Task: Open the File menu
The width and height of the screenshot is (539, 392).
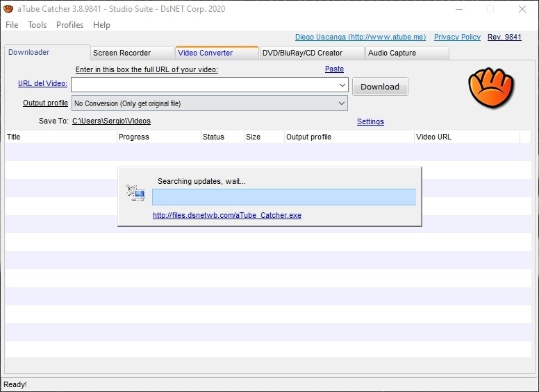Action: (x=12, y=25)
